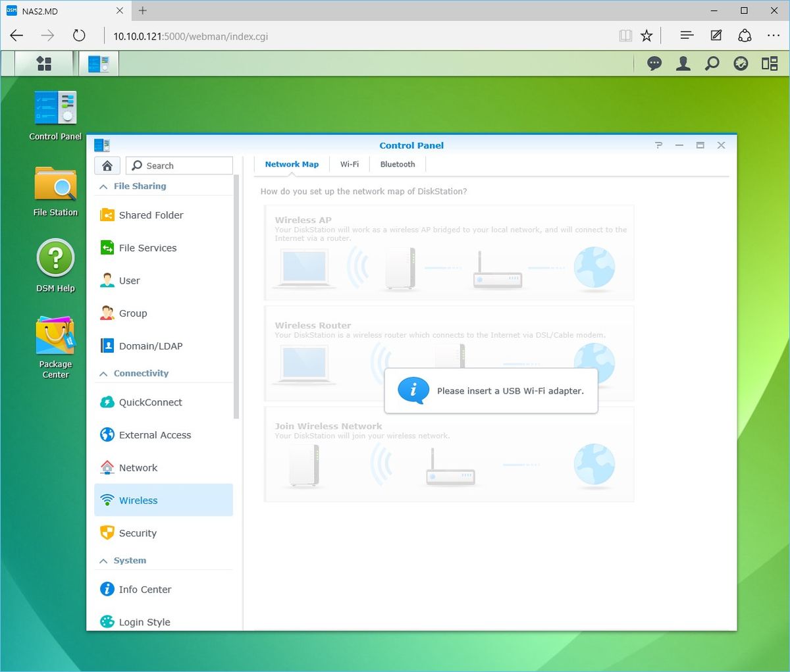Switch to Control Panel taskbar thumbnail
The image size is (790, 672).
(99, 63)
